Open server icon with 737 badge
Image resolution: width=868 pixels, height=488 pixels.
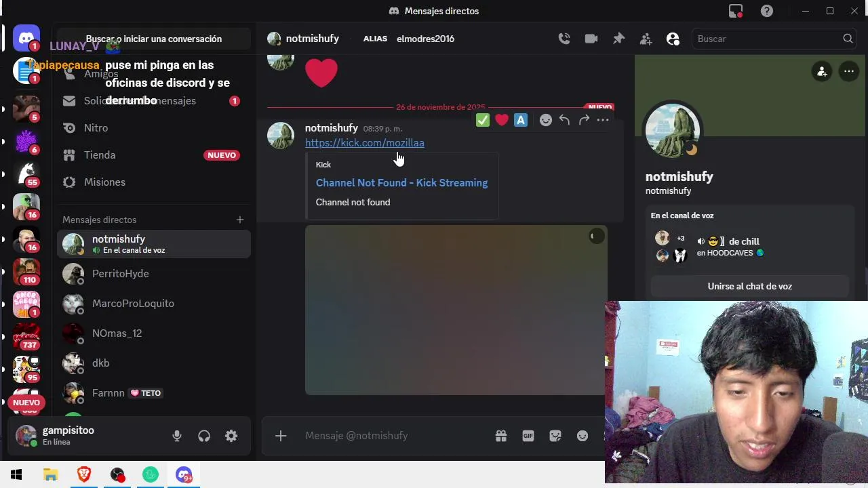click(x=26, y=337)
